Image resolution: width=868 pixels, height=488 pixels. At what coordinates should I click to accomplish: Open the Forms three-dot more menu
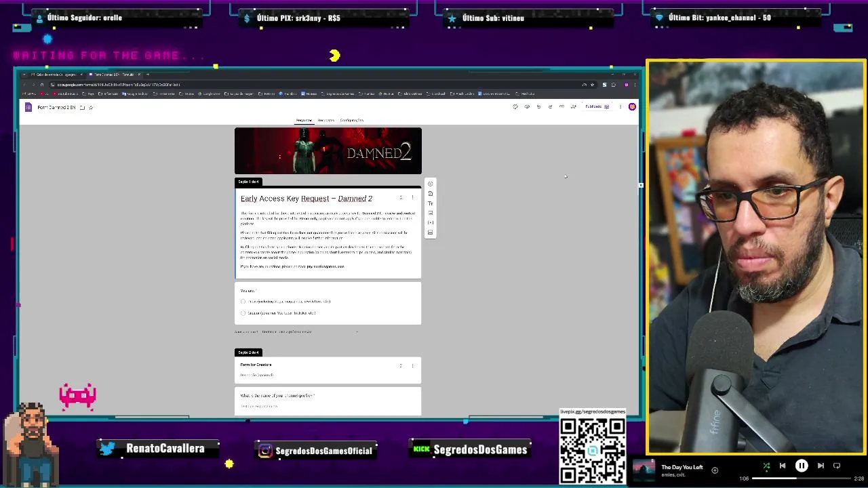620,106
